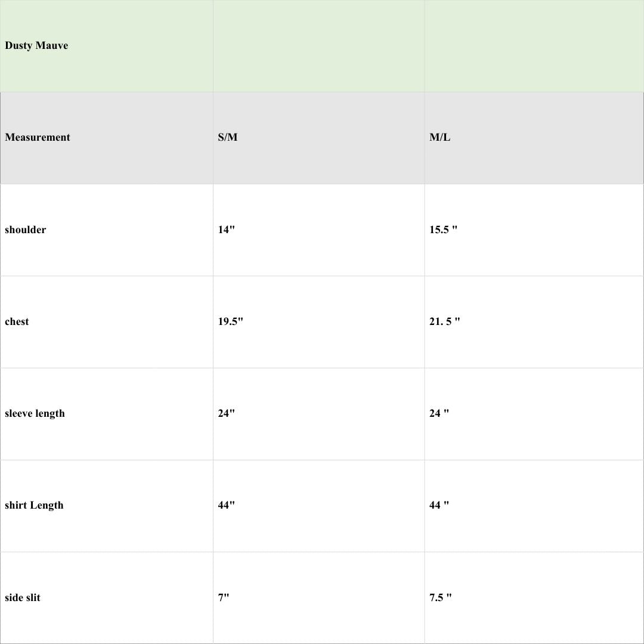Click the S/M size column header
This screenshot has height=644, width=644.
pos(228,138)
